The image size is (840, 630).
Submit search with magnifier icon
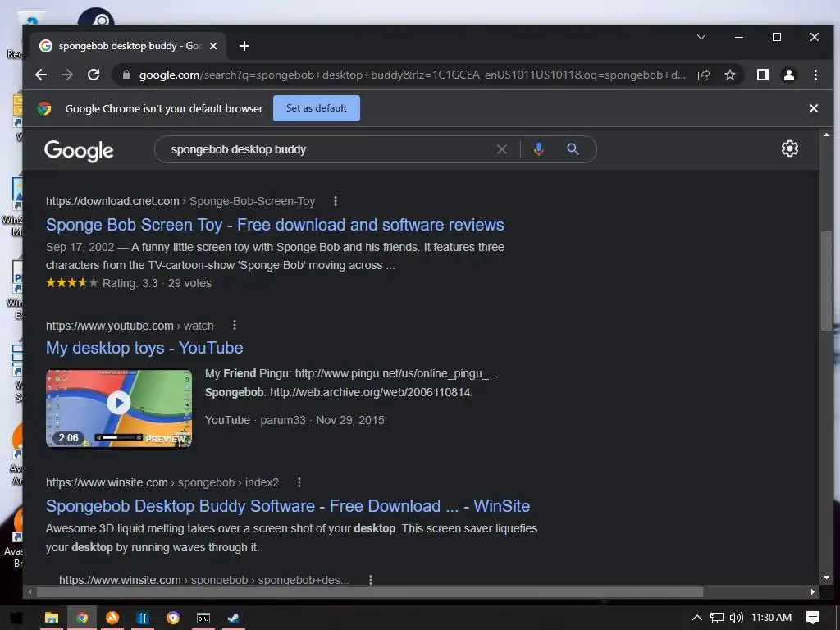click(573, 149)
